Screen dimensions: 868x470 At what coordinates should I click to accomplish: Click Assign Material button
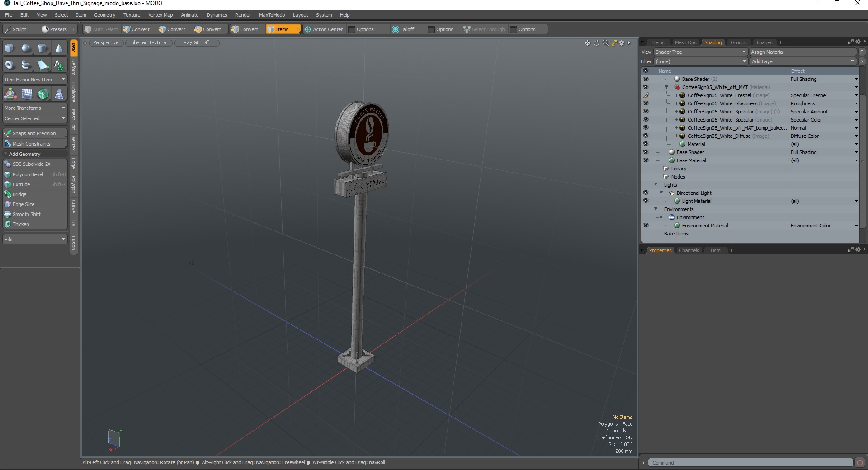point(803,52)
